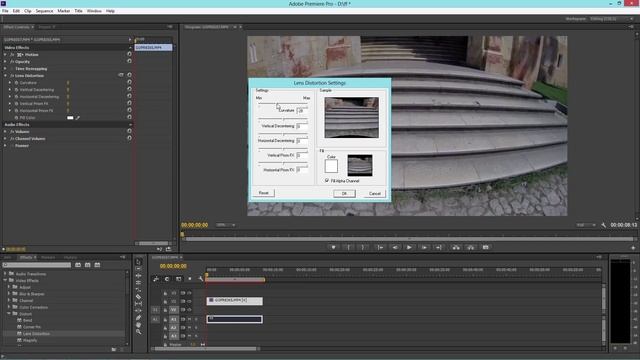This screenshot has height=360, width=640.
Task: Expand the Adjust effects folder
Action: pos(9,287)
